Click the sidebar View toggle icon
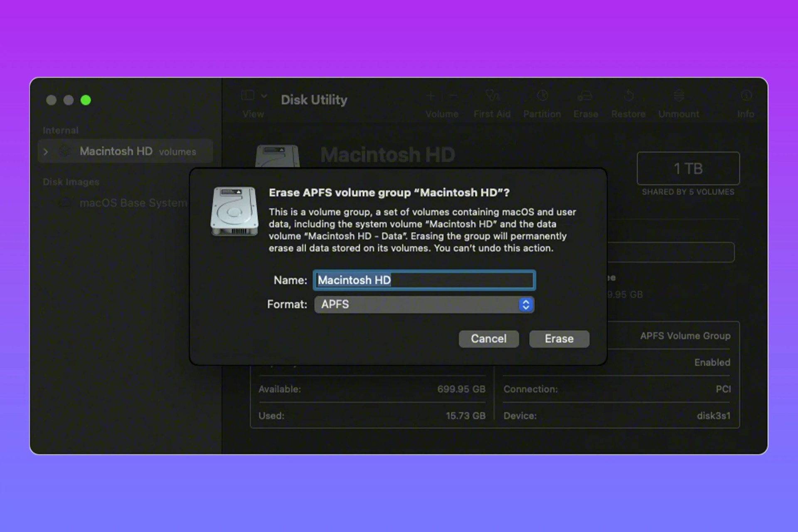 click(248, 96)
